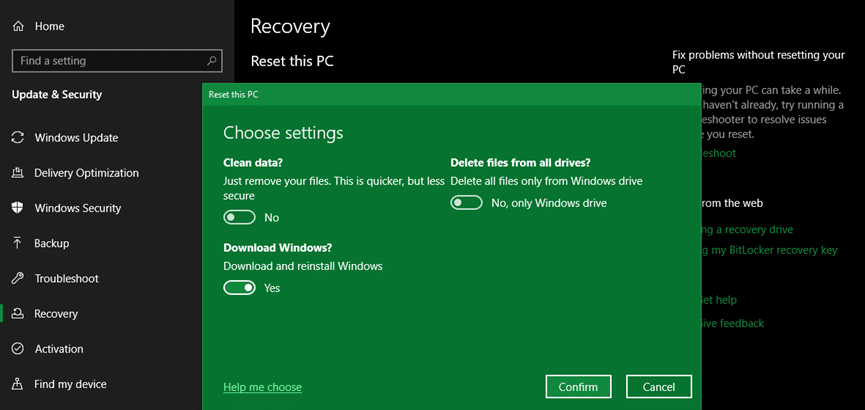
Task: Click the Delivery Optimization icon
Action: point(18,173)
